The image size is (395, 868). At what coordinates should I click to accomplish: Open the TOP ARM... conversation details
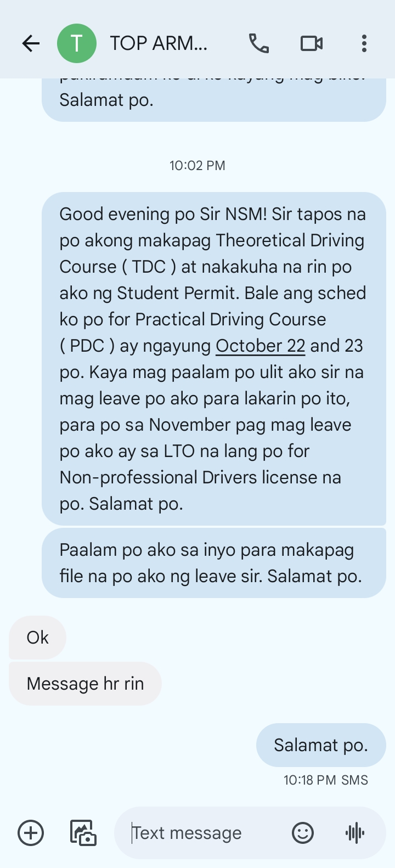pyautogui.click(x=159, y=43)
